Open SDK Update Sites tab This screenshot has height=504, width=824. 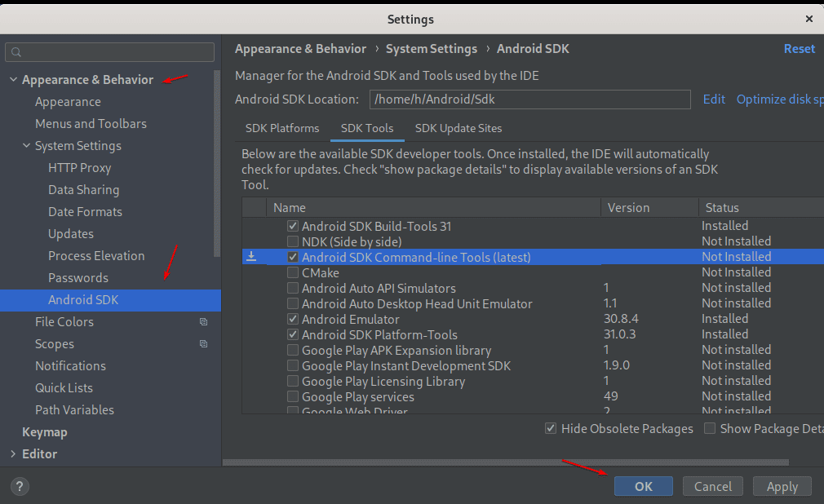(x=459, y=128)
